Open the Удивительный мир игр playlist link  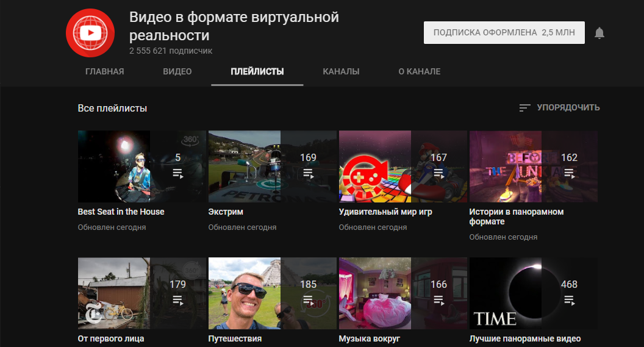tap(385, 212)
